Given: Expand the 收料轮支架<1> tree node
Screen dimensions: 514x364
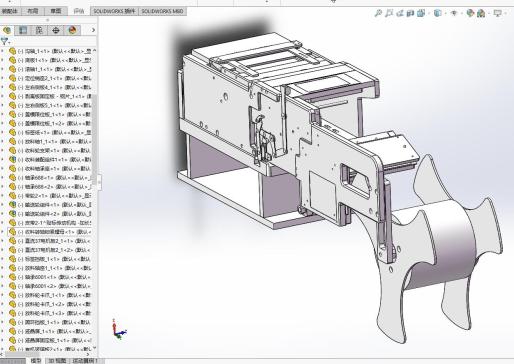Looking at the screenshot, I should [x=3, y=151].
